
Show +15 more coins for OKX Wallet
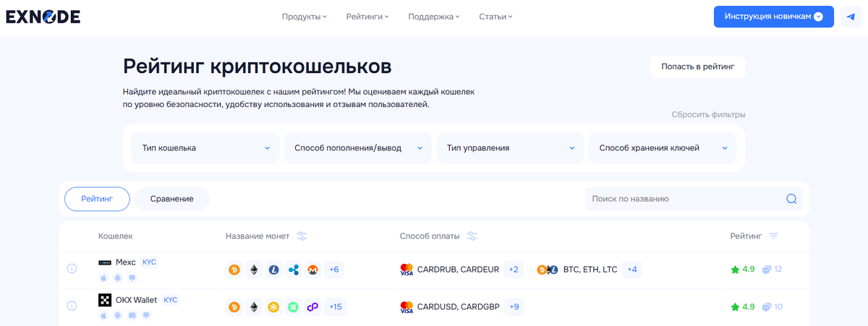336,307
